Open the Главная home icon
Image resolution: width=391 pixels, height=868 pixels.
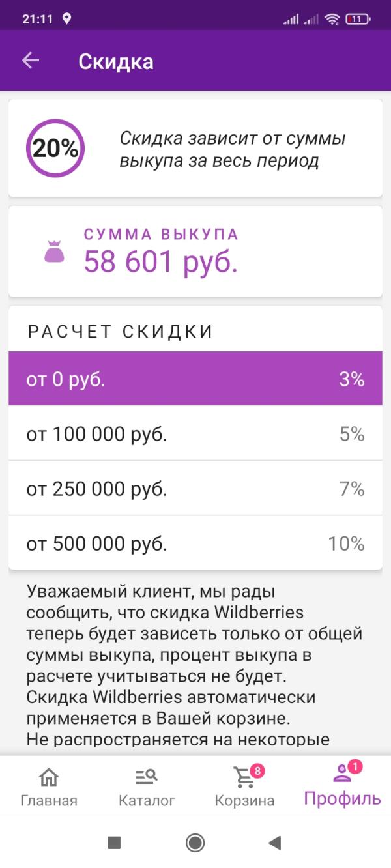[49, 777]
